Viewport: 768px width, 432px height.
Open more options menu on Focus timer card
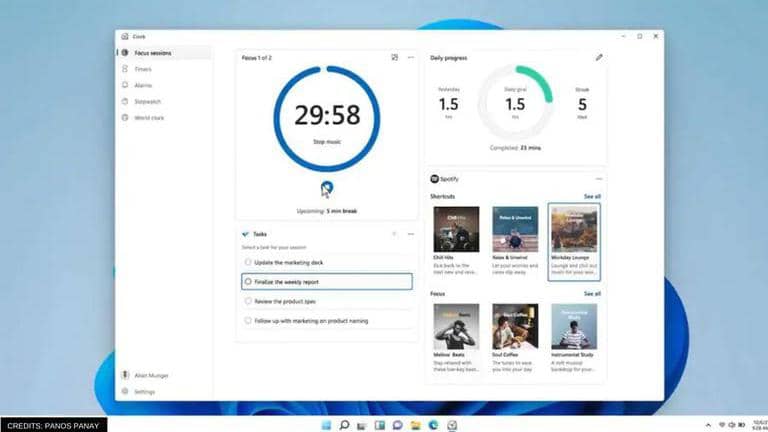[x=411, y=58]
